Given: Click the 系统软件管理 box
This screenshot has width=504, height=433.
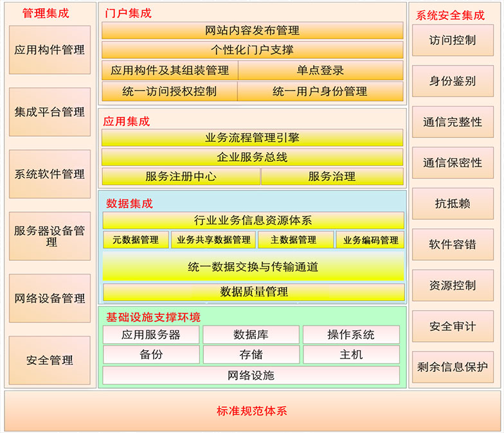Looking at the screenshot, I should pyautogui.click(x=50, y=174).
